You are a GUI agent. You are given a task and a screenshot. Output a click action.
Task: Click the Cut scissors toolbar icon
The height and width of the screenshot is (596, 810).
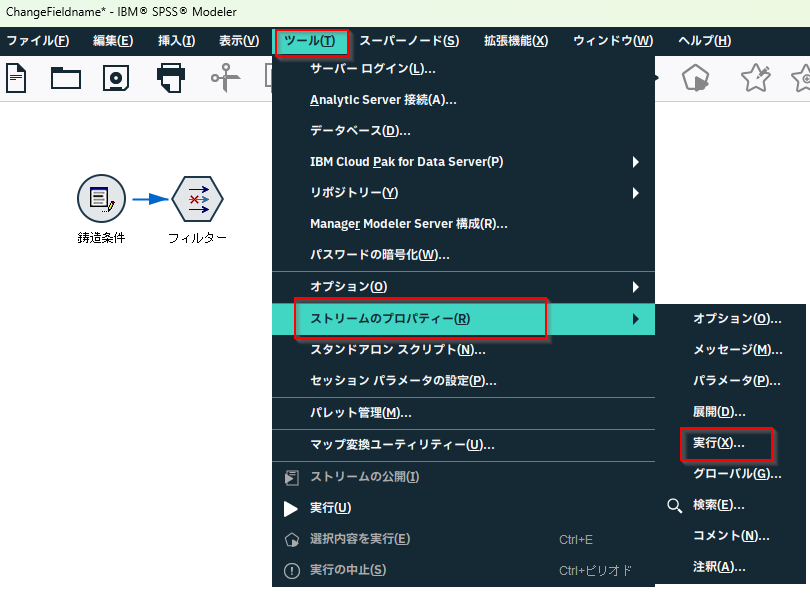(x=225, y=77)
